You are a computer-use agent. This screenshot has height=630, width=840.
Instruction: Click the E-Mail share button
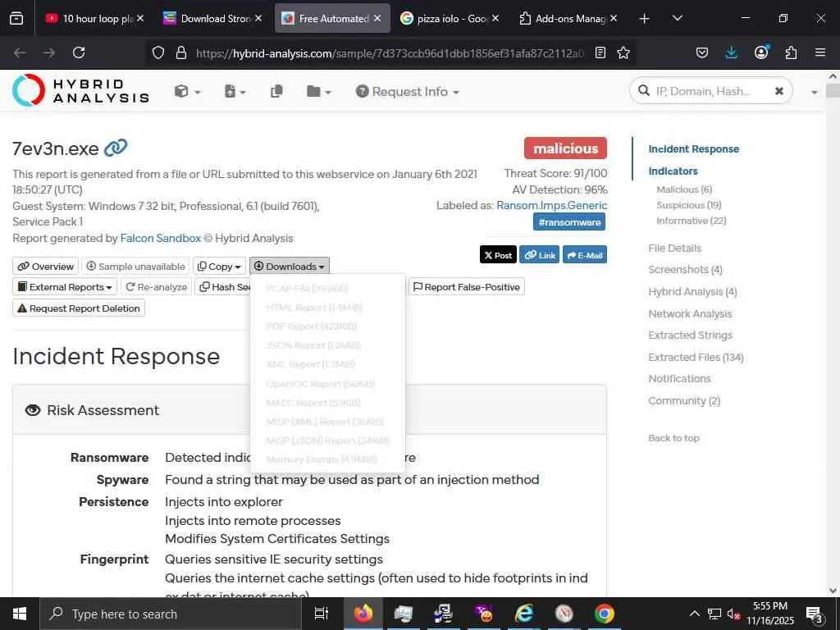[x=584, y=255]
